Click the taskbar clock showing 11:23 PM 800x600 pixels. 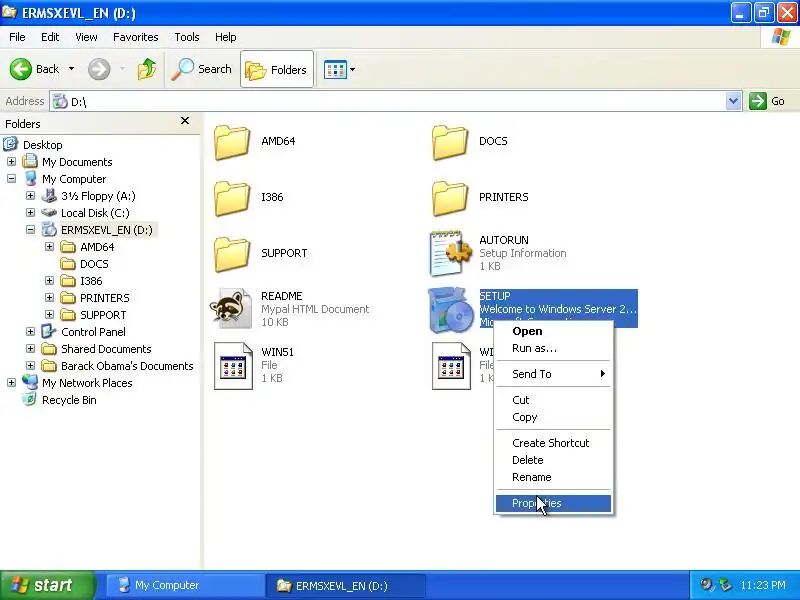point(763,585)
